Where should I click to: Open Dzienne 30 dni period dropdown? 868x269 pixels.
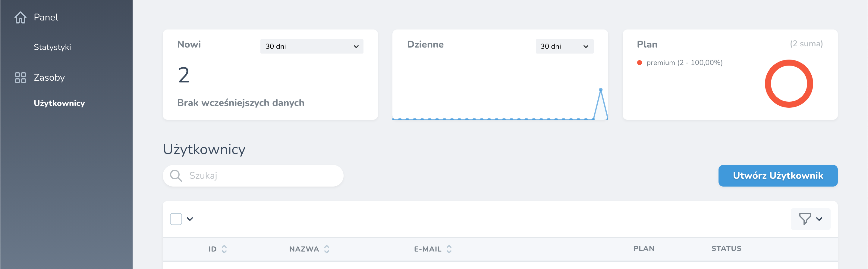[565, 46]
